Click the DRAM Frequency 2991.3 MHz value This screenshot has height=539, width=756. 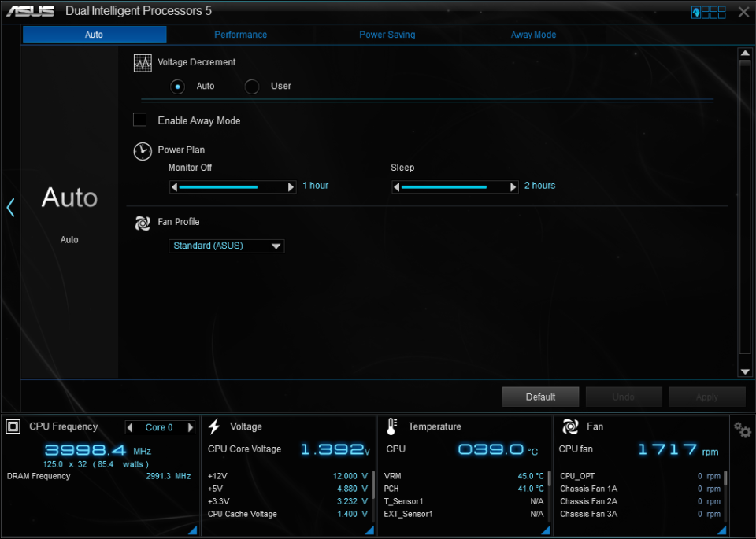[x=169, y=476]
